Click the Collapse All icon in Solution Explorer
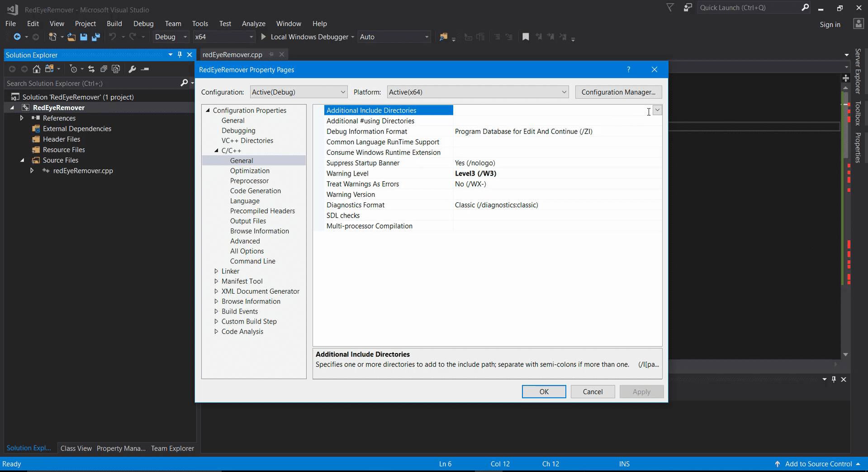Image resolution: width=868 pixels, height=472 pixels. pos(104,69)
